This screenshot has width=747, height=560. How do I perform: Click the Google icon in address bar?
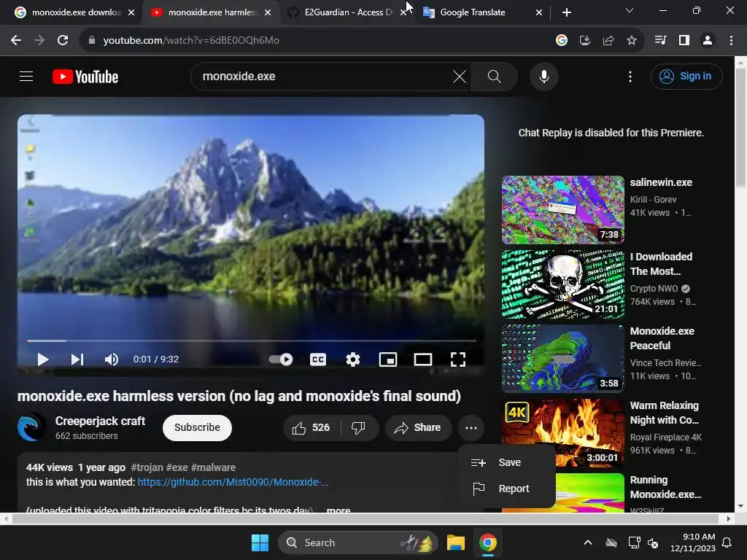(x=562, y=41)
